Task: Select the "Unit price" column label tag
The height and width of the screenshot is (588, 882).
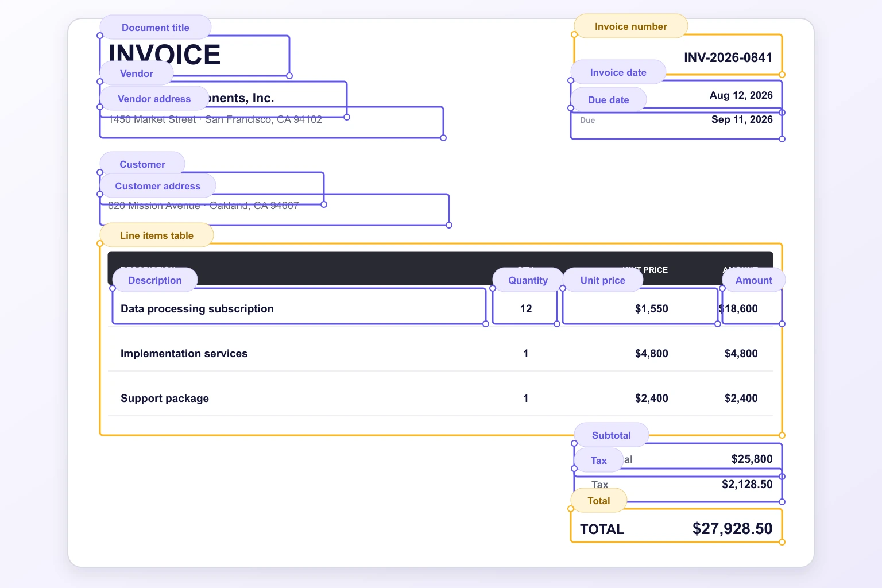Action: point(603,280)
